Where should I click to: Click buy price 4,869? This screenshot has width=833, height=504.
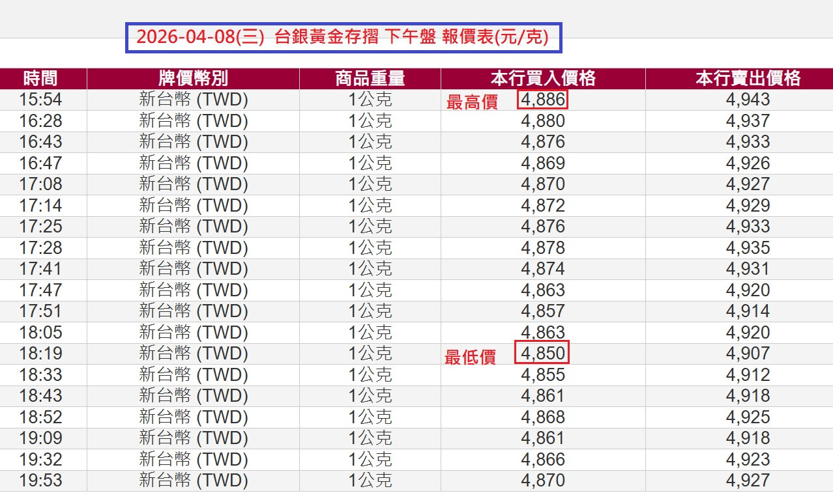pyautogui.click(x=543, y=163)
